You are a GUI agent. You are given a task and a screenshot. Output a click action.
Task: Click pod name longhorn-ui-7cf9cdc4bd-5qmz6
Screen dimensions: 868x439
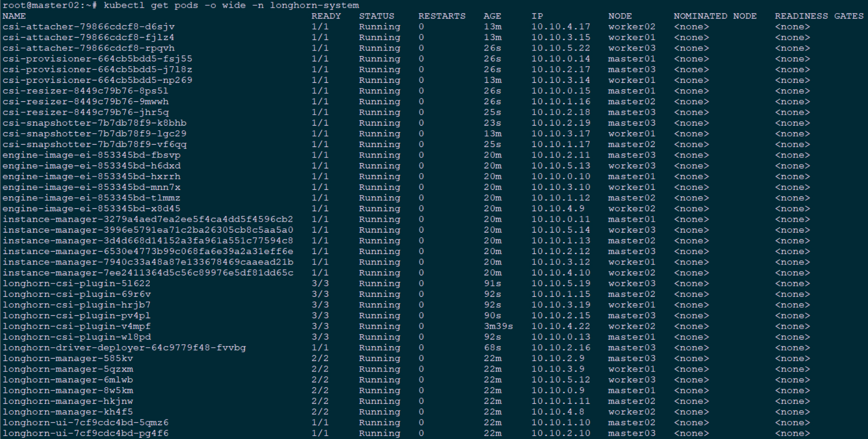pos(86,423)
